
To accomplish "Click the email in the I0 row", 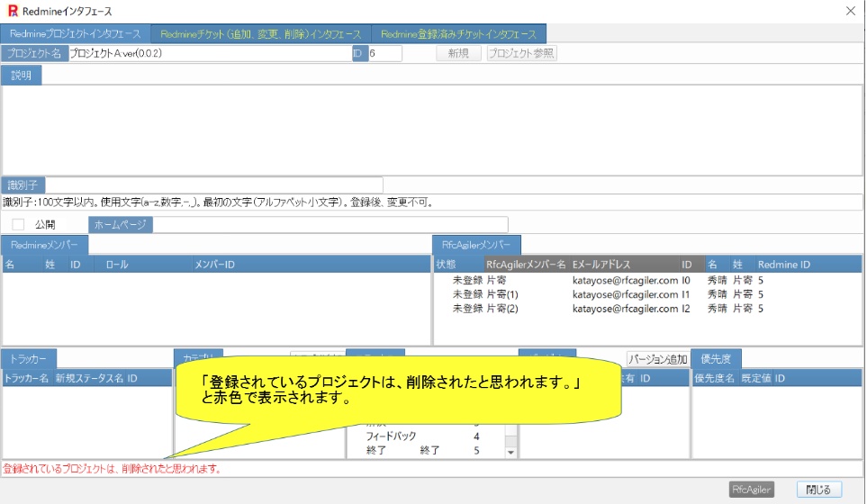I will (625, 280).
